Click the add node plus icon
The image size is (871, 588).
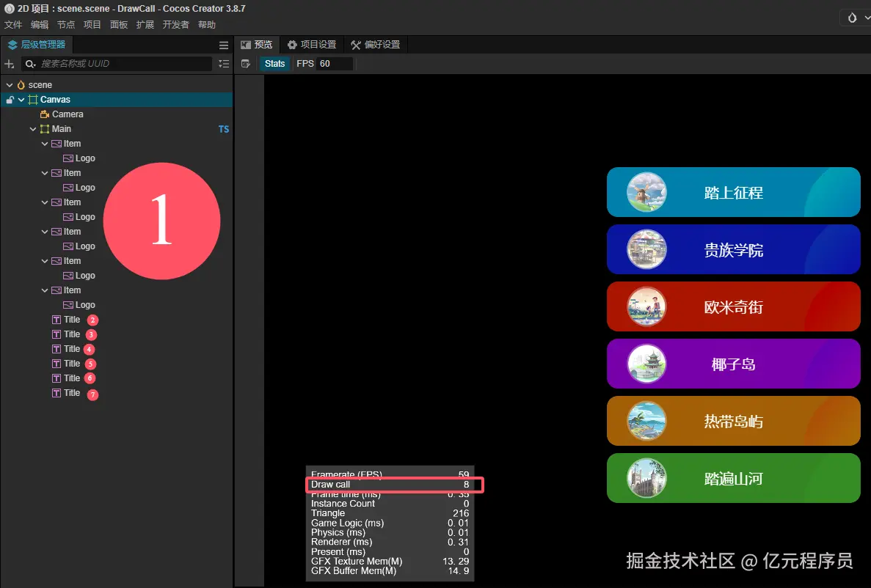click(10, 65)
